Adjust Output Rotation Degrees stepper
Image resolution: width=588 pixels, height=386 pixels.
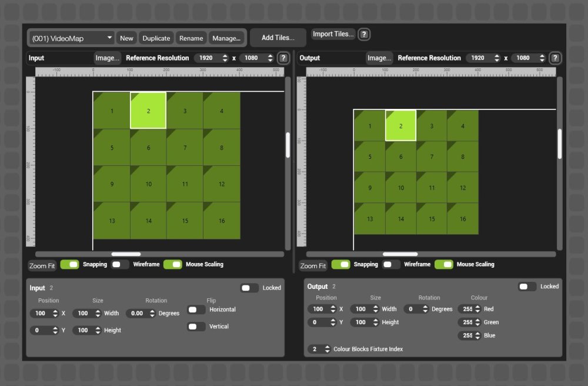coord(425,309)
